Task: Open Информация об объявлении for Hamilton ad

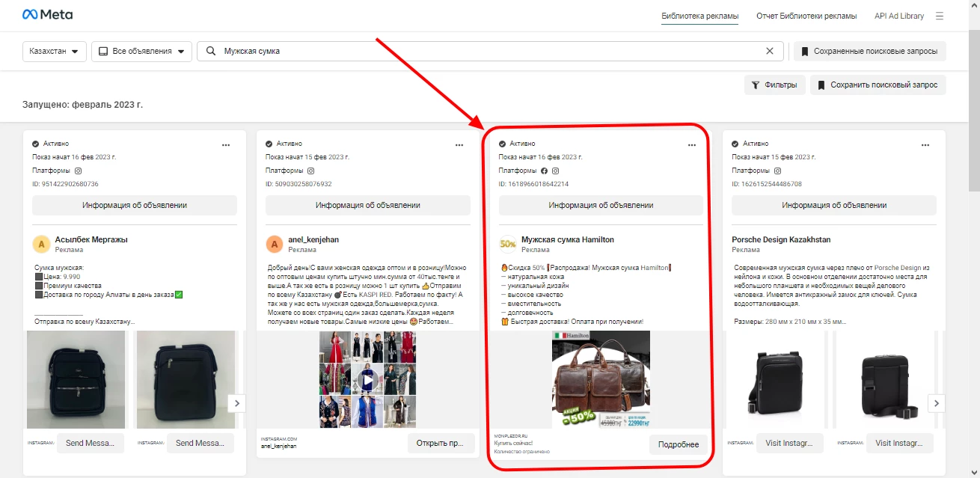Action: (x=601, y=205)
